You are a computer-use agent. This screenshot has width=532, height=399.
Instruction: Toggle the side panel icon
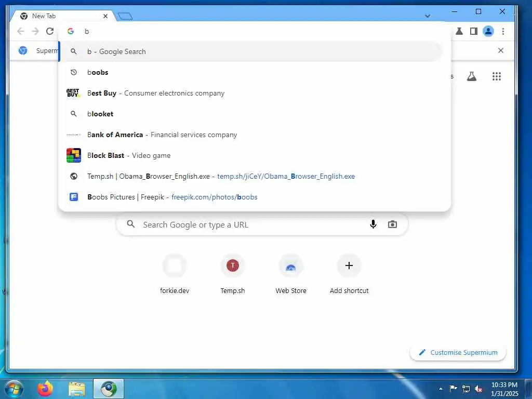(474, 31)
